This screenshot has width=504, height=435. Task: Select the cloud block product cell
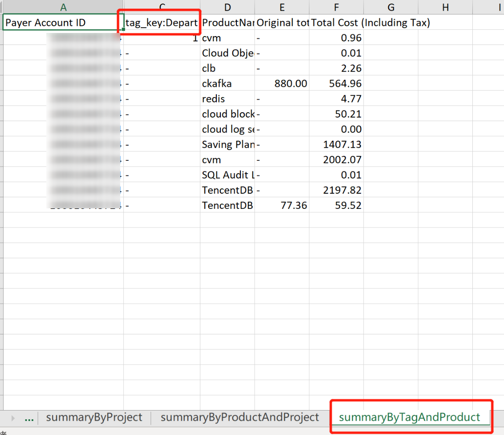pyautogui.click(x=227, y=114)
